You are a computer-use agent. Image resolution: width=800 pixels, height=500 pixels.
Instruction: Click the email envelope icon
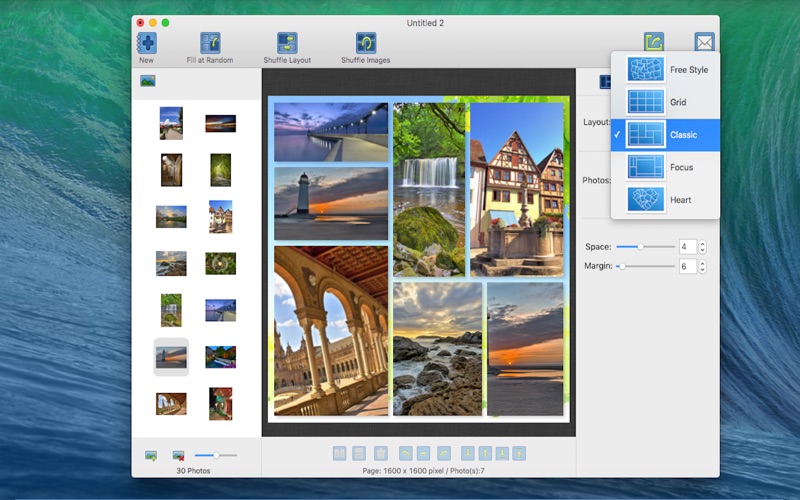pos(704,42)
